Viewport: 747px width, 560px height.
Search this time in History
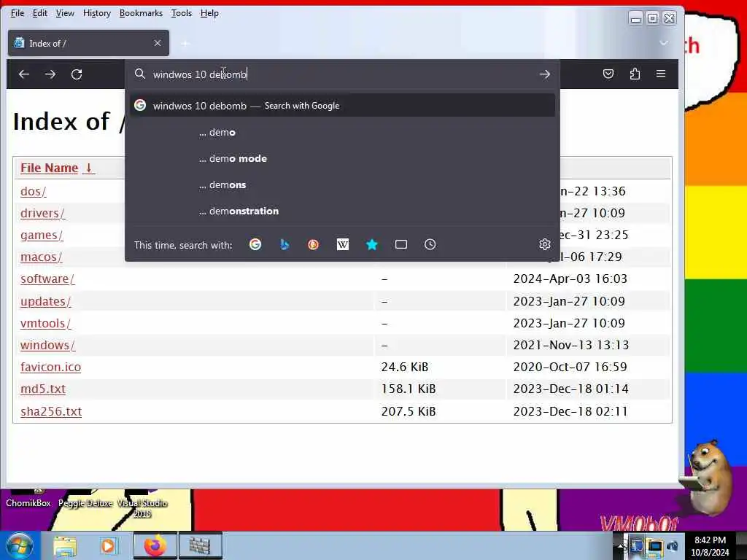pos(430,244)
